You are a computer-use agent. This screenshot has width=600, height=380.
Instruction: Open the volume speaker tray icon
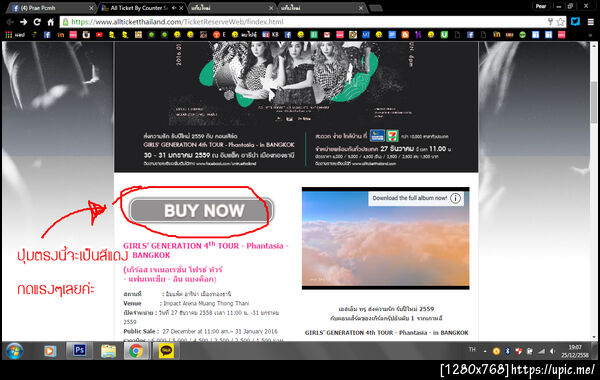pyautogui.click(x=552, y=351)
